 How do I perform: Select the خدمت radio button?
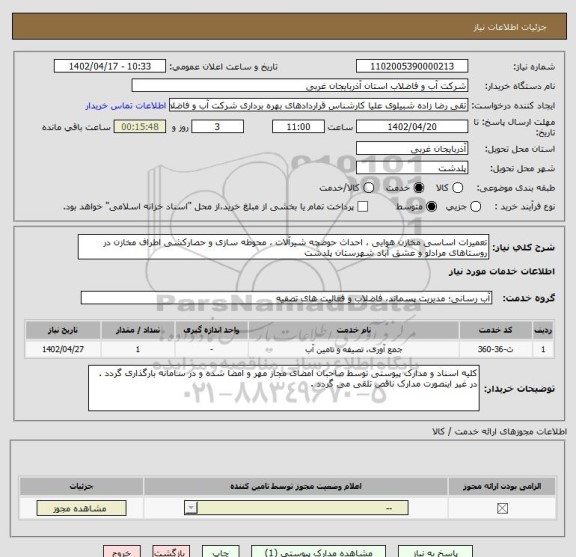[418, 188]
